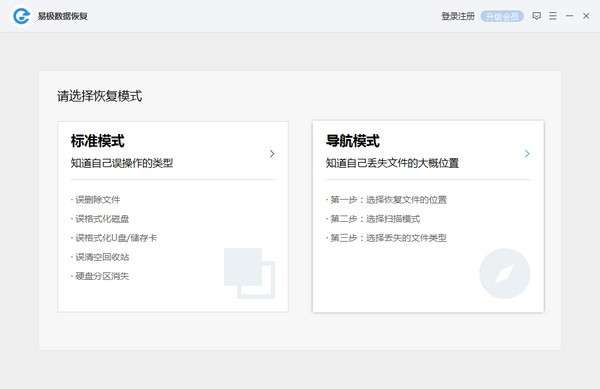Select the 标准模式 heading
Viewport: 600px width, 389px height.
click(x=98, y=141)
